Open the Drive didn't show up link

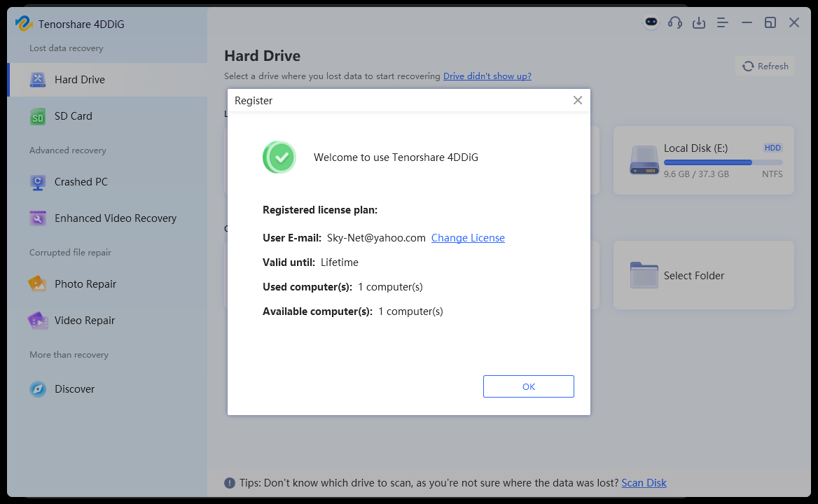coord(487,76)
